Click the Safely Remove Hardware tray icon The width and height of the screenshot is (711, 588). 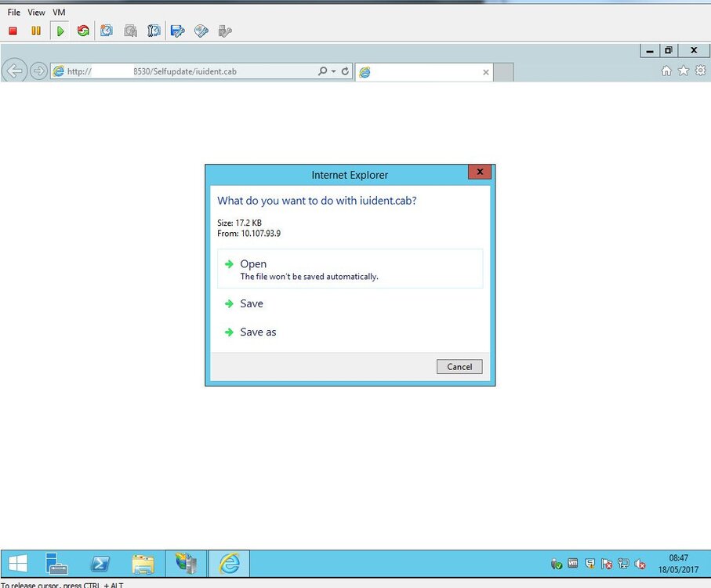(x=557, y=564)
